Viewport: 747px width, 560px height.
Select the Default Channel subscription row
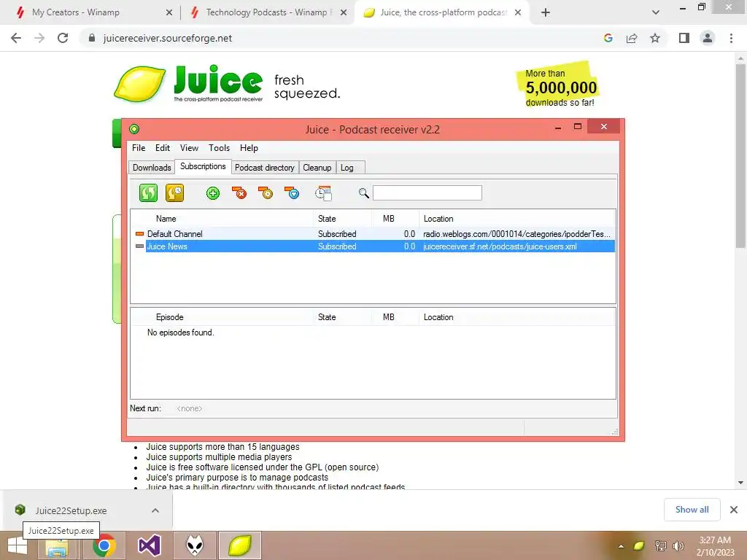point(373,234)
